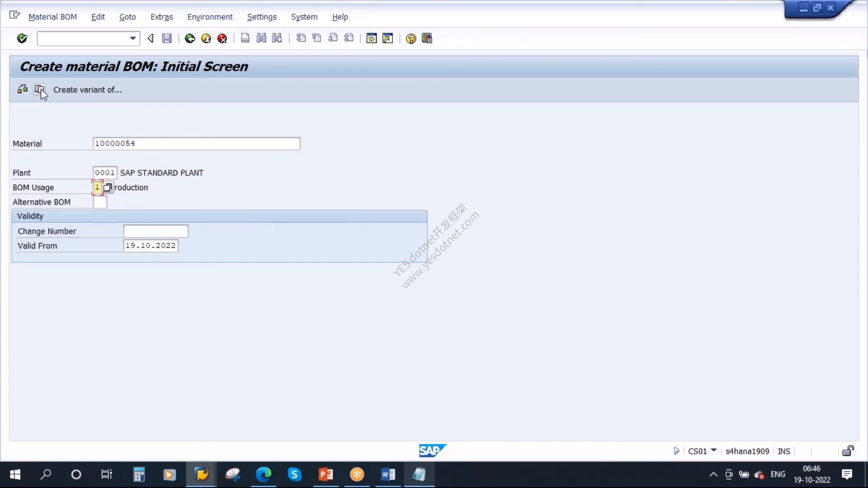The height and width of the screenshot is (488, 868).
Task: Click the Generate Shortcut icon
Action: click(387, 38)
